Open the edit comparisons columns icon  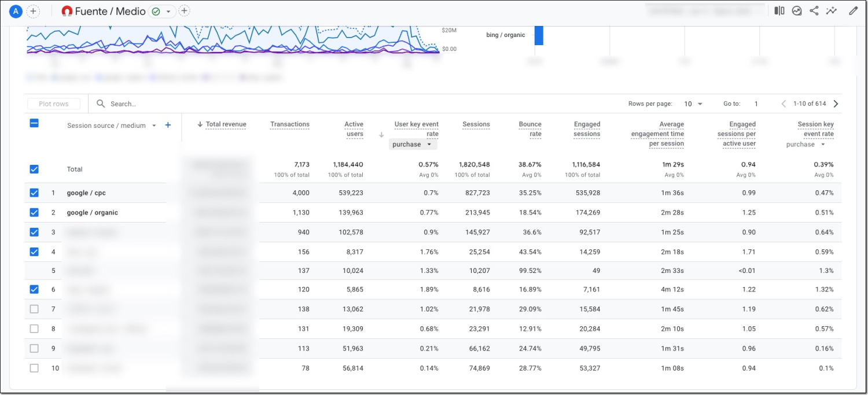coord(779,10)
